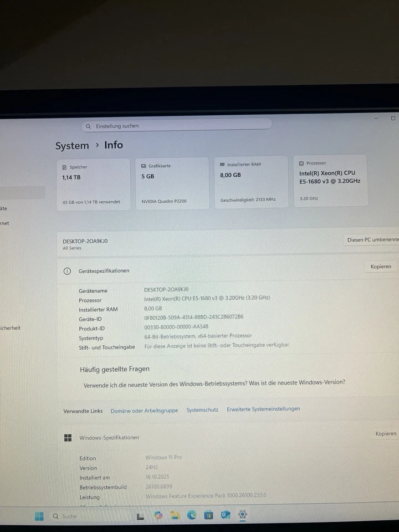Copy the Gerätespezifikationen with Kopieren
The height and width of the screenshot is (532, 399).
(381, 267)
